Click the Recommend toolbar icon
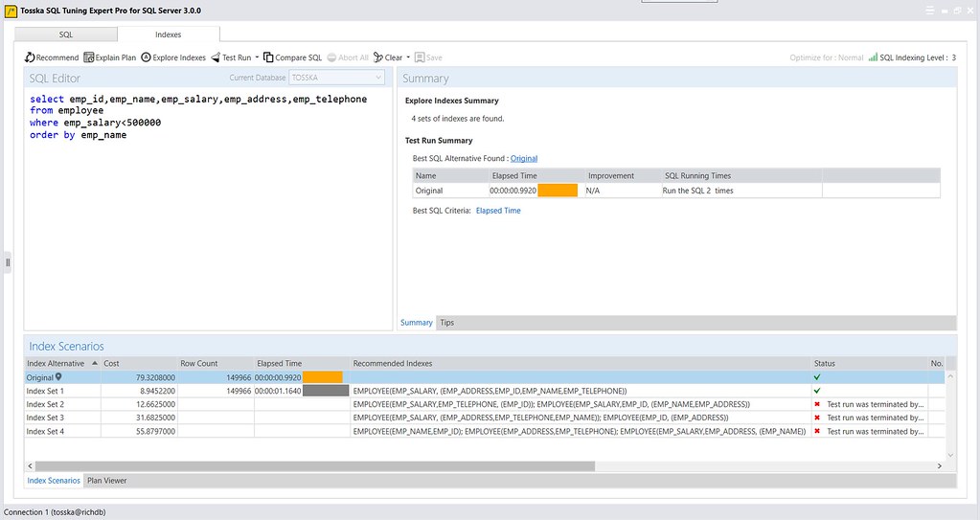The height and width of the screenshot is (520, 980). tap(30, 57)
